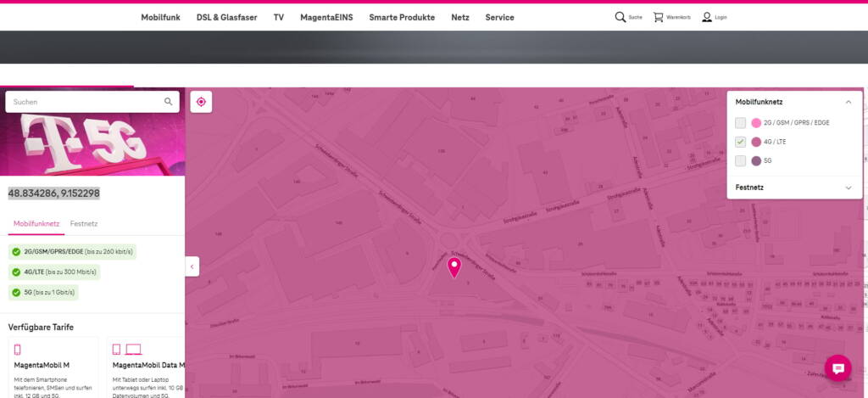Open the TV menu
This screenshot has height=398, width=868.
[278, 17]
